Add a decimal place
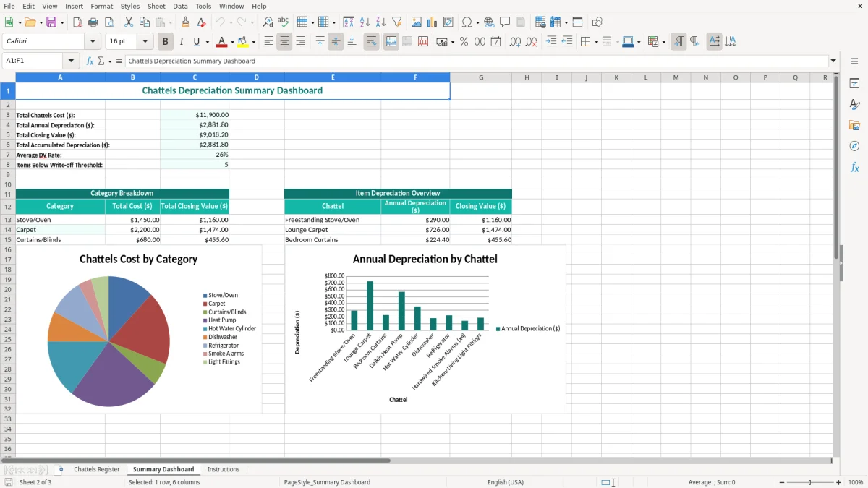Viewport: 868px width, 488px height. pyautogui.click(x=515, y=42)
